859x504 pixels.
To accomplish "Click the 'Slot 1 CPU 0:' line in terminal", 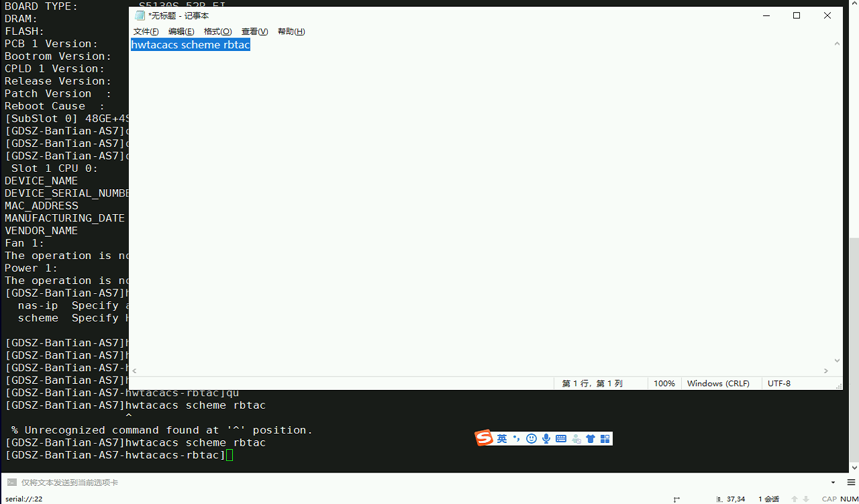I will (54, 168).
